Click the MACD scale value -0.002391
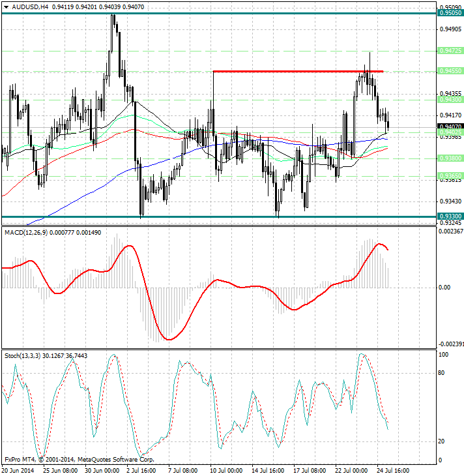 pyautogui.click(x=451, y=344)
